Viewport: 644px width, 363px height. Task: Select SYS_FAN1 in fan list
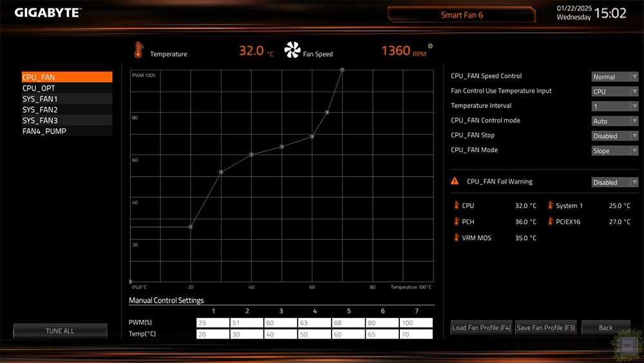pyautogui.click(x=67, y=99)
